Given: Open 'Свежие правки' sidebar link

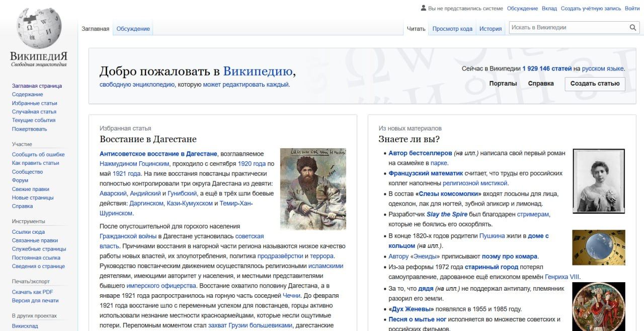Looking at the screenshot, I should [x=31, y=189].
